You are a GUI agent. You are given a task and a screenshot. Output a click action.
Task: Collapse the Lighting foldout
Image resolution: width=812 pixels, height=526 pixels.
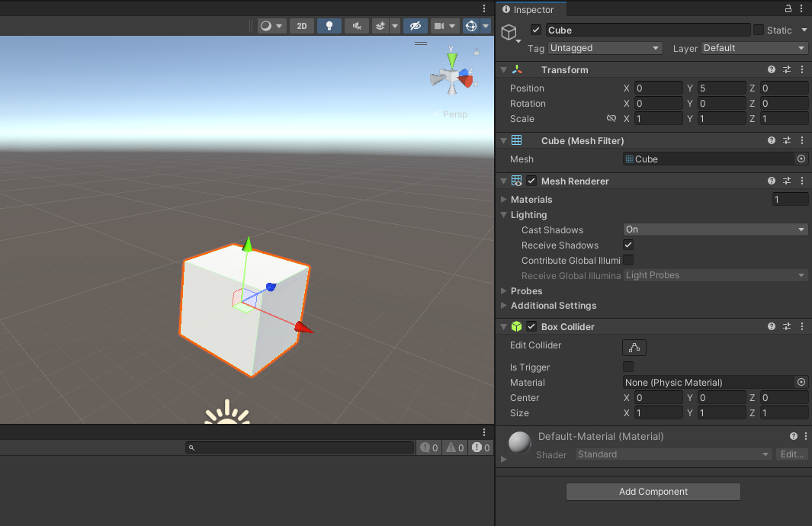(503, 214)
